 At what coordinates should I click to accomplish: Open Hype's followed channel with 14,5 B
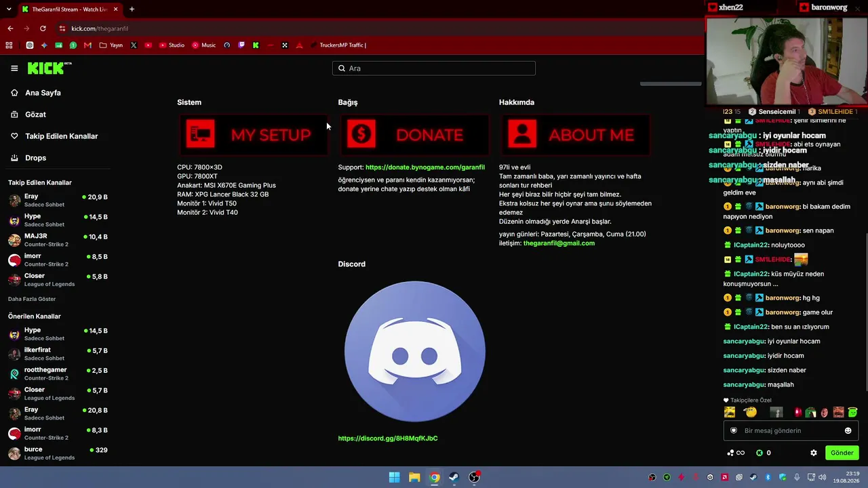coord(58,220)
